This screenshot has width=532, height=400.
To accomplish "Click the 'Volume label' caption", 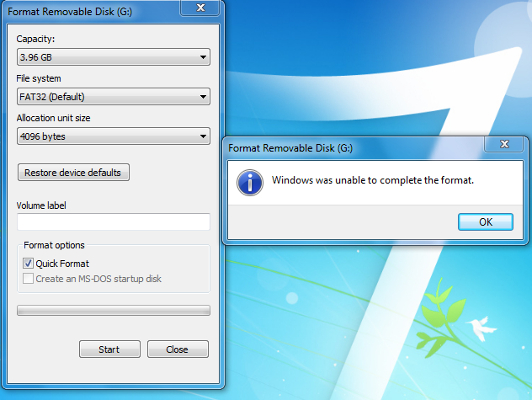I will 41,205.
